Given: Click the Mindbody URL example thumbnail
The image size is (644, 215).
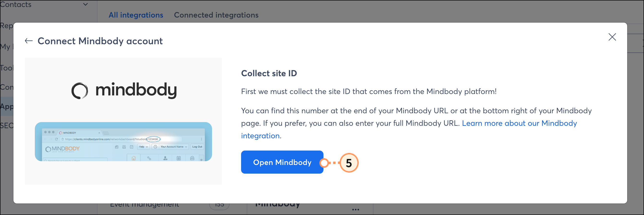Looking at the screenshot, I should tap(123, 142).
